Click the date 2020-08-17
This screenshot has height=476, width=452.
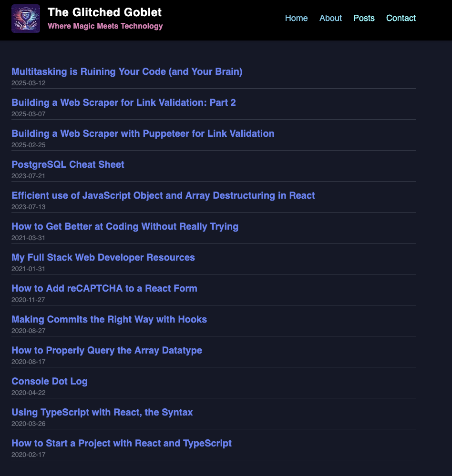tap(29, 362)
